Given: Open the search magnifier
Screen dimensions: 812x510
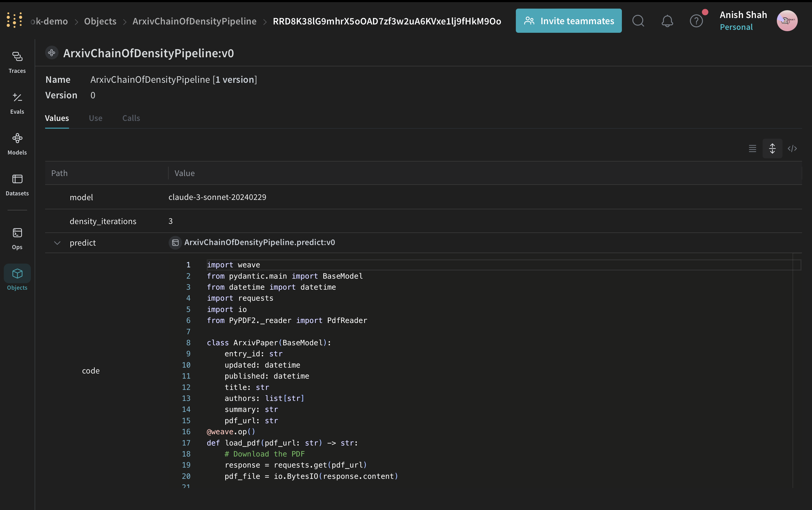Looking at the screenshot, I should point(638,21).
